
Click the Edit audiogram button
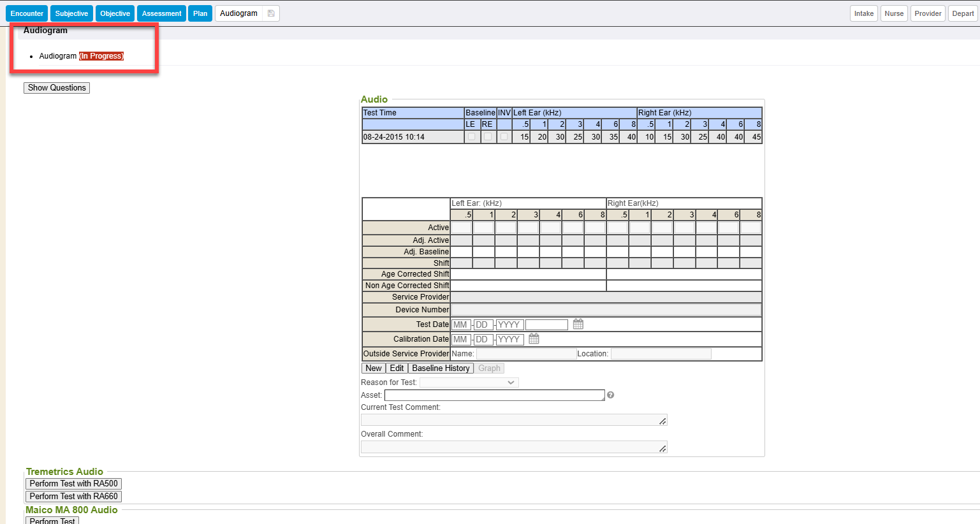[x=397, y=368]
